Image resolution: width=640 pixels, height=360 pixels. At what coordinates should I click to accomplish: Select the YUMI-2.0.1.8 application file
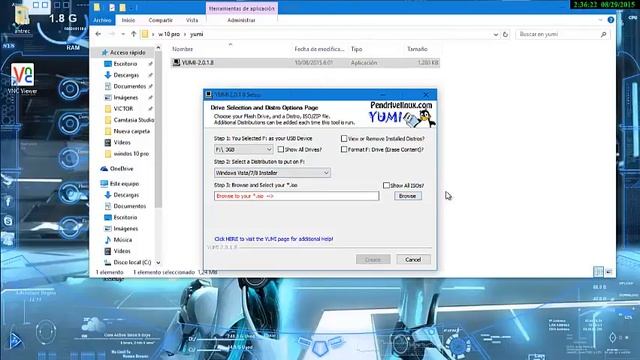coord(305,62)
